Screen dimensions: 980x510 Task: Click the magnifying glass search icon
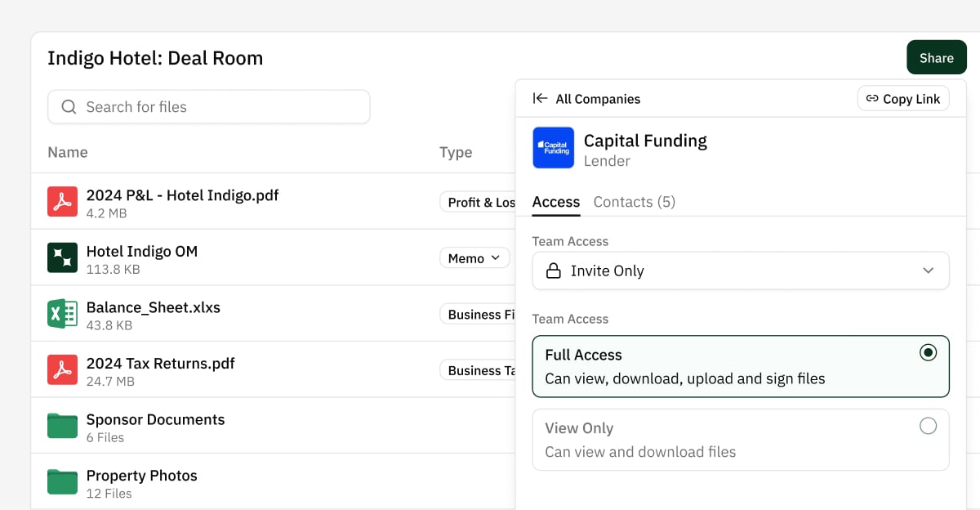coord(69,106)
